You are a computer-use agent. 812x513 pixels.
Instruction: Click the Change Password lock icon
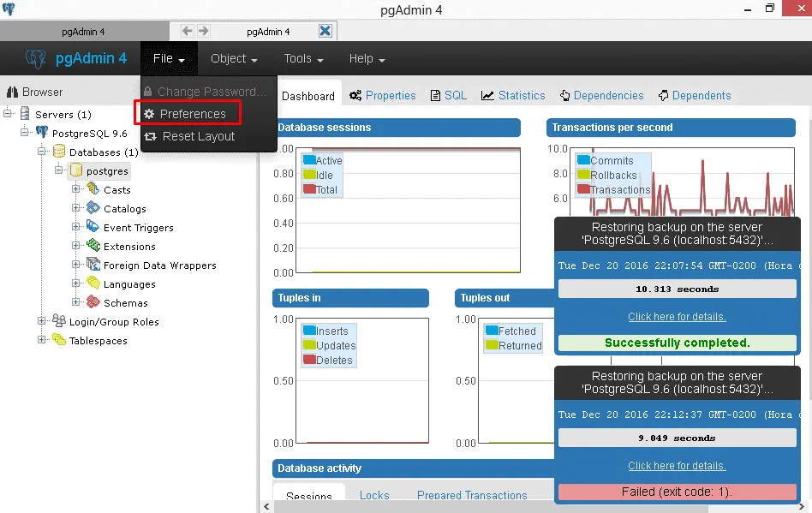pyautogui.click(x=148, y=92)
